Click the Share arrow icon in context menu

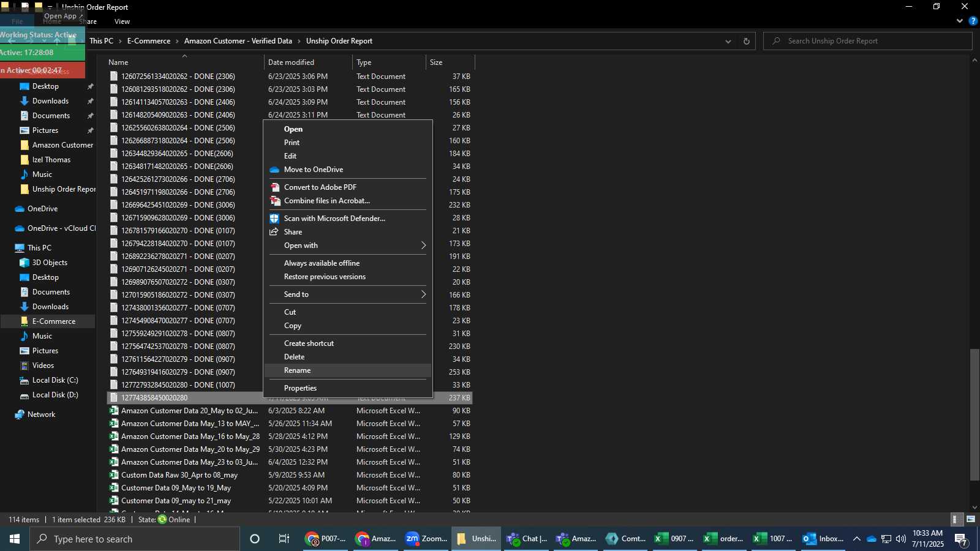[x=274, y=232]
